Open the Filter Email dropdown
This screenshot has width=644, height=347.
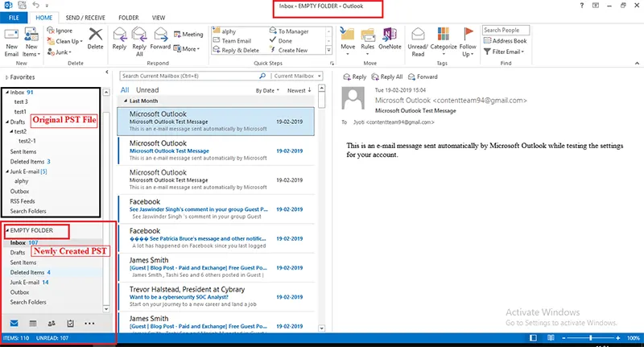pyautogui.click(x=504, y=52)
